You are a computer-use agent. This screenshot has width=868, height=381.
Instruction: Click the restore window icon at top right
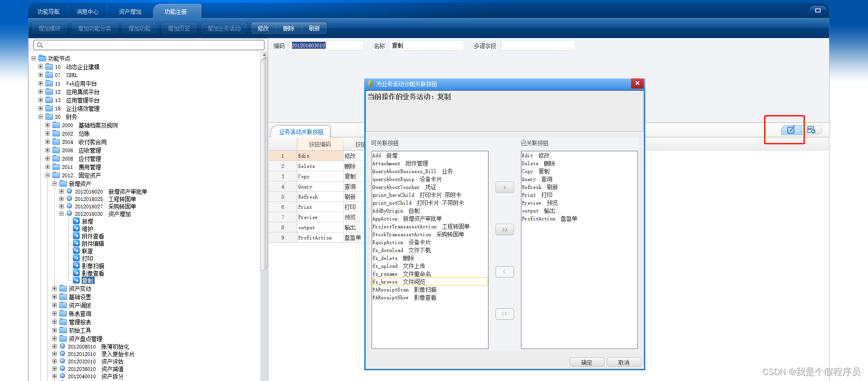[x=818, y=10]
